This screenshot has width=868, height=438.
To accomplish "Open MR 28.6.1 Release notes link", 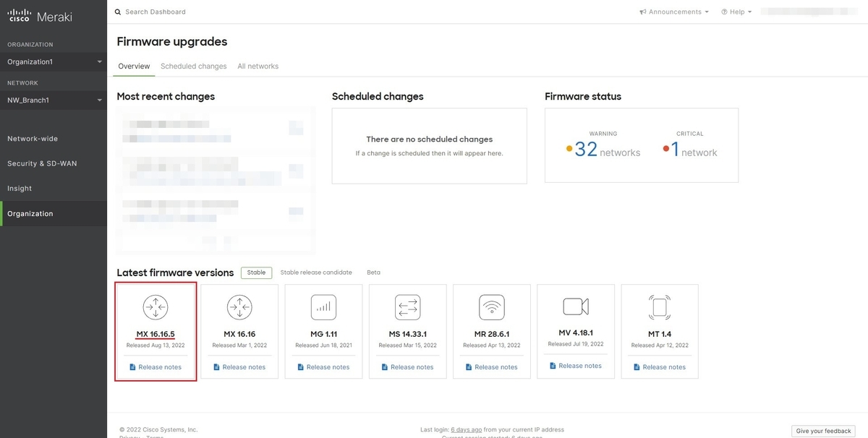I will (x=496, y=367).
